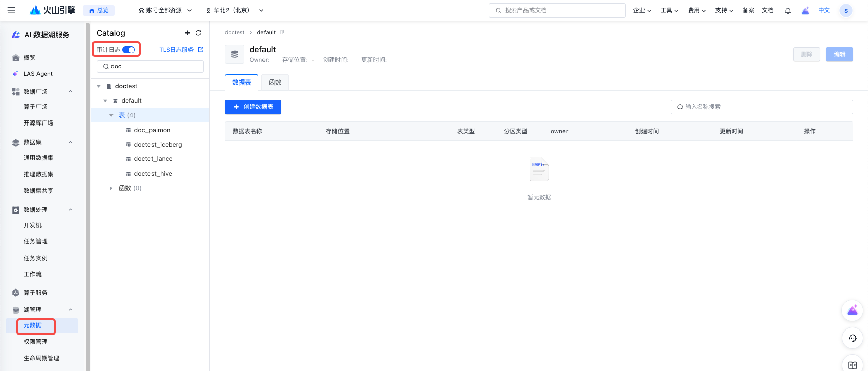868x371 pixels.
Task: Collapse the doctest catalog node
Action: click(99, 86)
